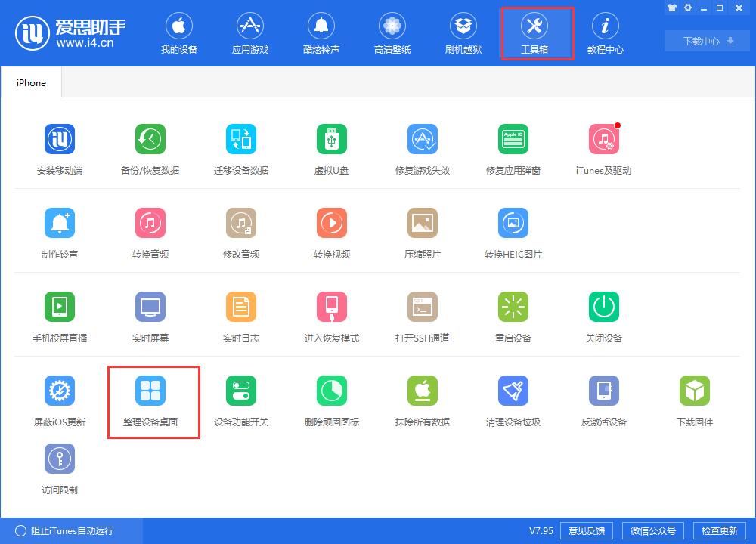756x544 pixels.
Task: Expand the 下载中心 download center
Action: 705,41
